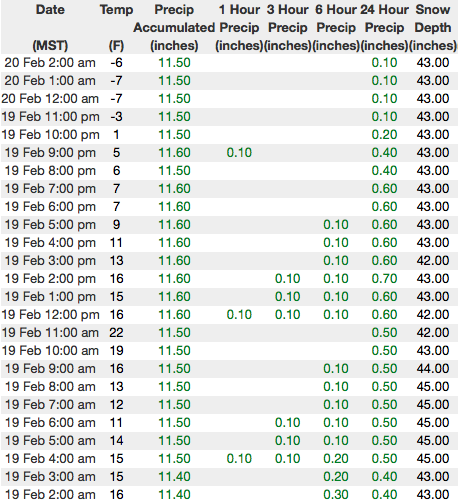Click 6 Hour Precip 0.30 at 2:00 am
Viewport: 458px width, 502px height.
[336, 495]
